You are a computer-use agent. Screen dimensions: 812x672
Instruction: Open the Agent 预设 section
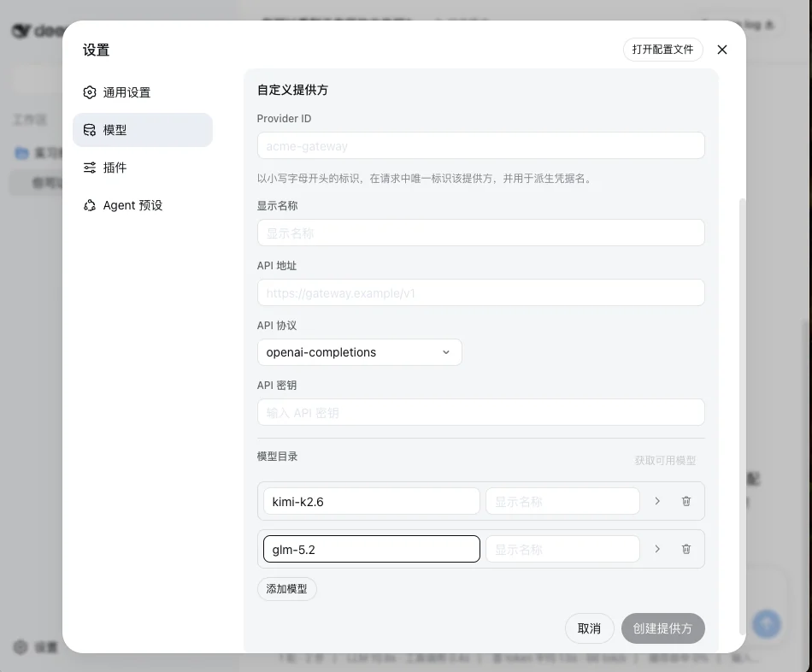[143, 205]
